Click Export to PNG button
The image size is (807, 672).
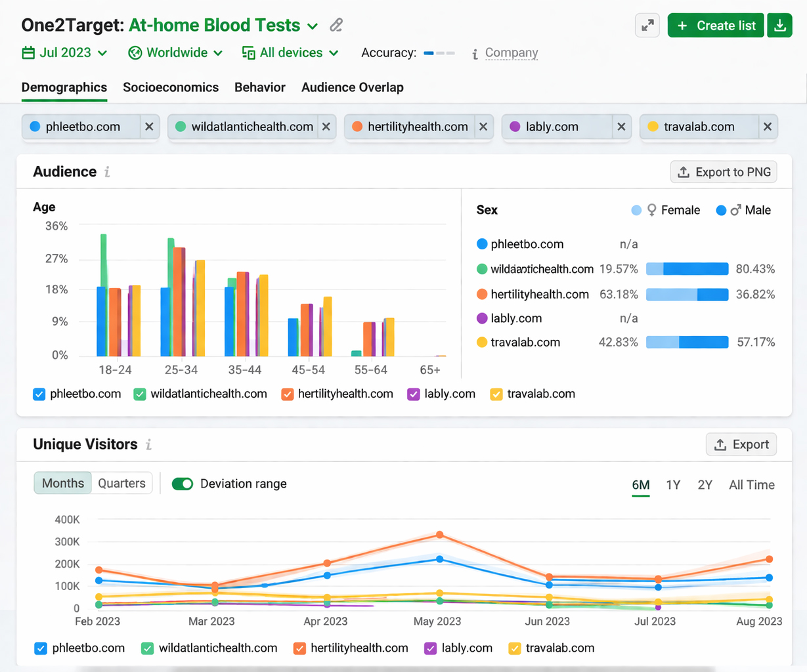[724, 172]
